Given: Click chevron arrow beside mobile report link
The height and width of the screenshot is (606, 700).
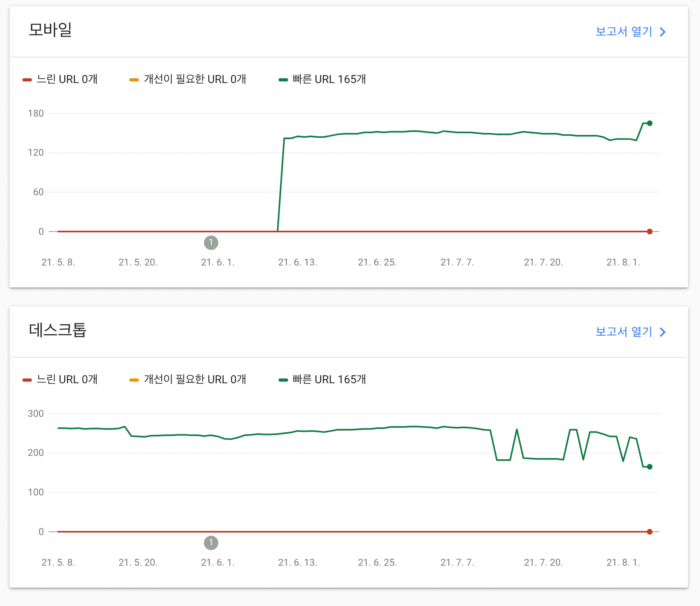Looking at the screenshot, I should tap(663, 32).
